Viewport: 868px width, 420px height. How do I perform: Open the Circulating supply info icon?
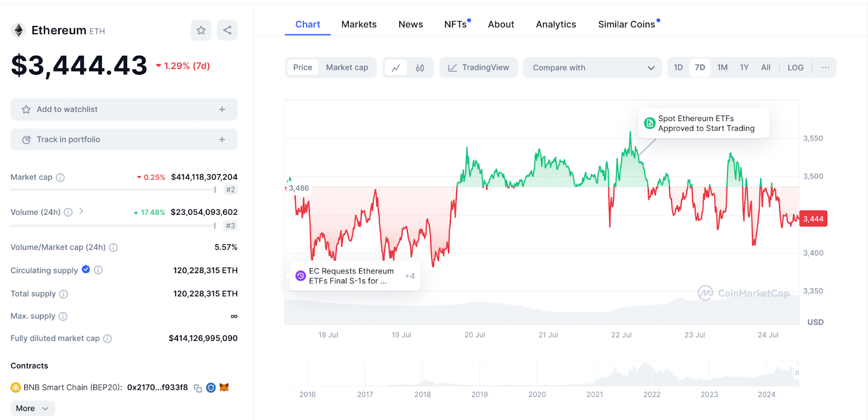(x=98, y=270)
